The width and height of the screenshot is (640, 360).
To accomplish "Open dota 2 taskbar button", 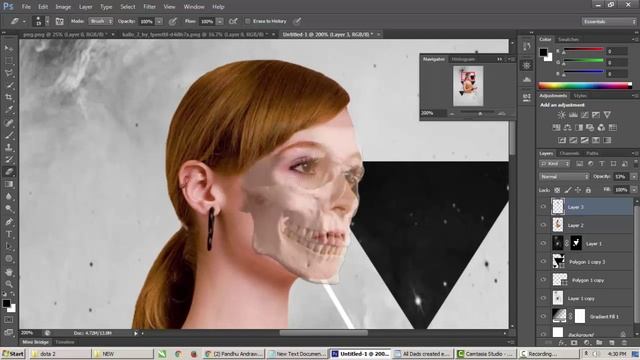I will (x=60, y=354).
